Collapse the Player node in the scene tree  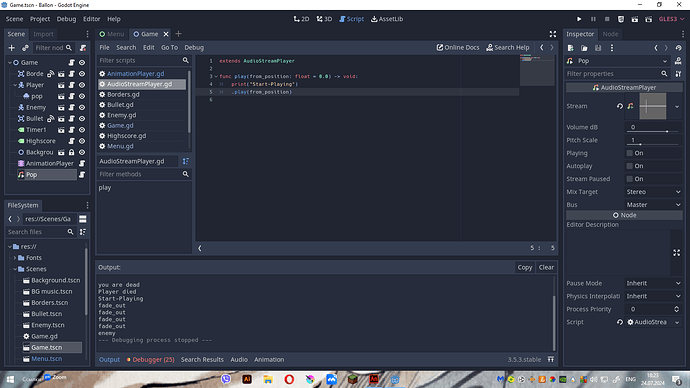(15, 85)
